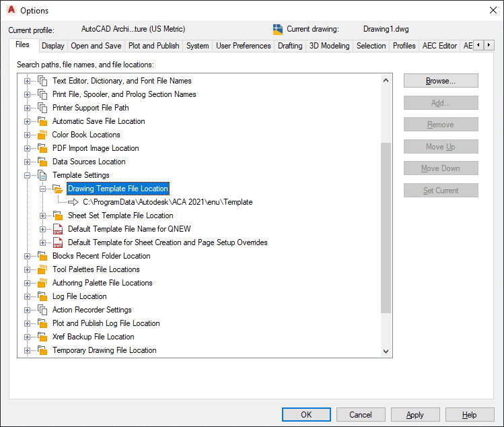Click the Blocks Recent Folder Location icon
504x427 pixels.
42,256
